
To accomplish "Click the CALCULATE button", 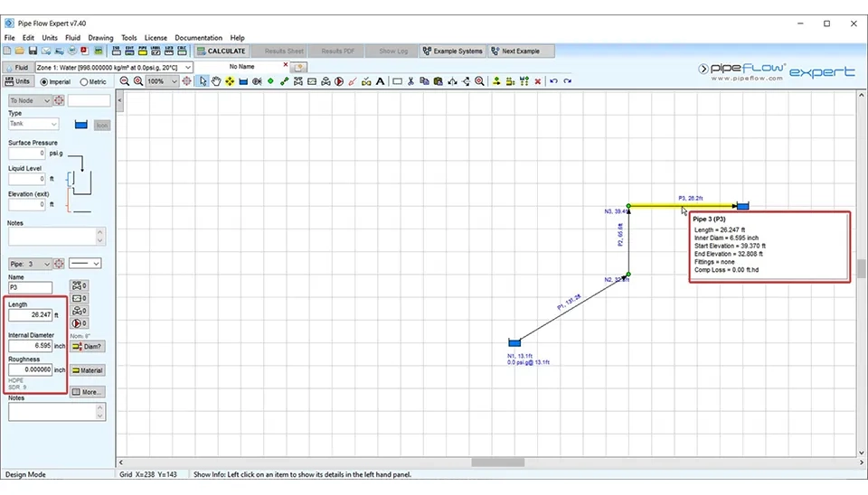I will pos(221,51).
